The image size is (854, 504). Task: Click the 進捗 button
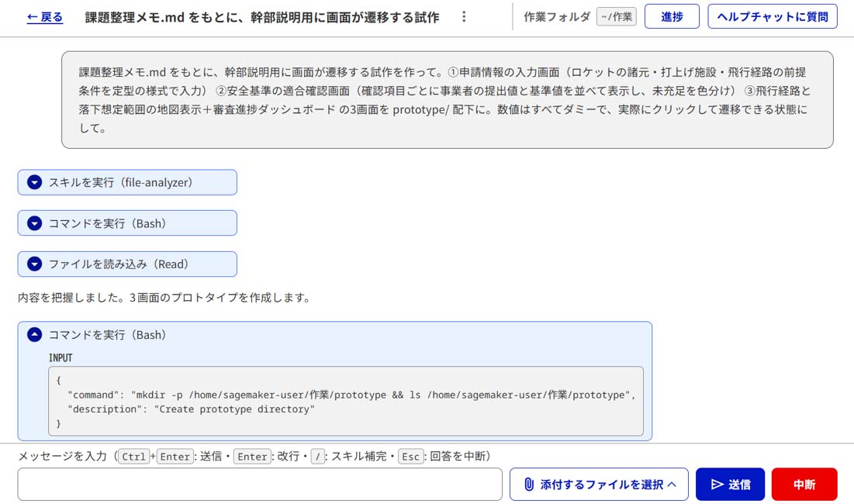(x=672, y=17)
